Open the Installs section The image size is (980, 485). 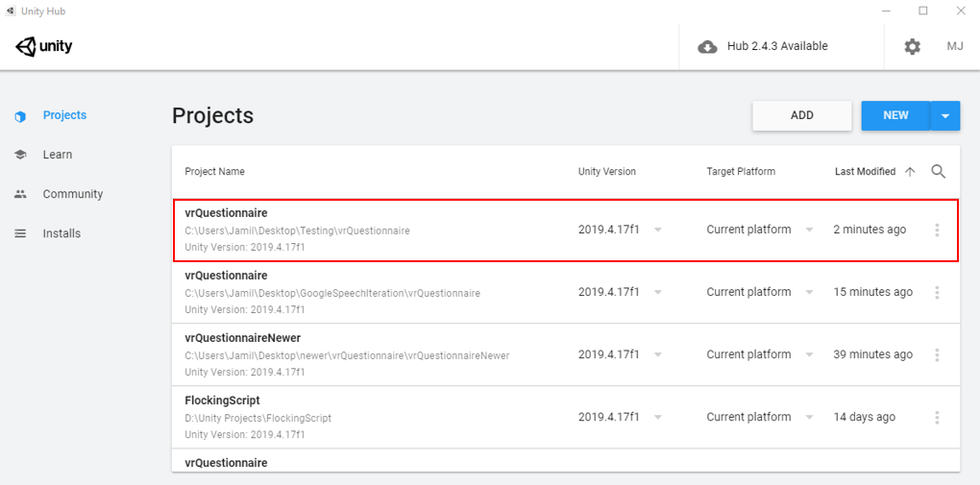point(61,233)
